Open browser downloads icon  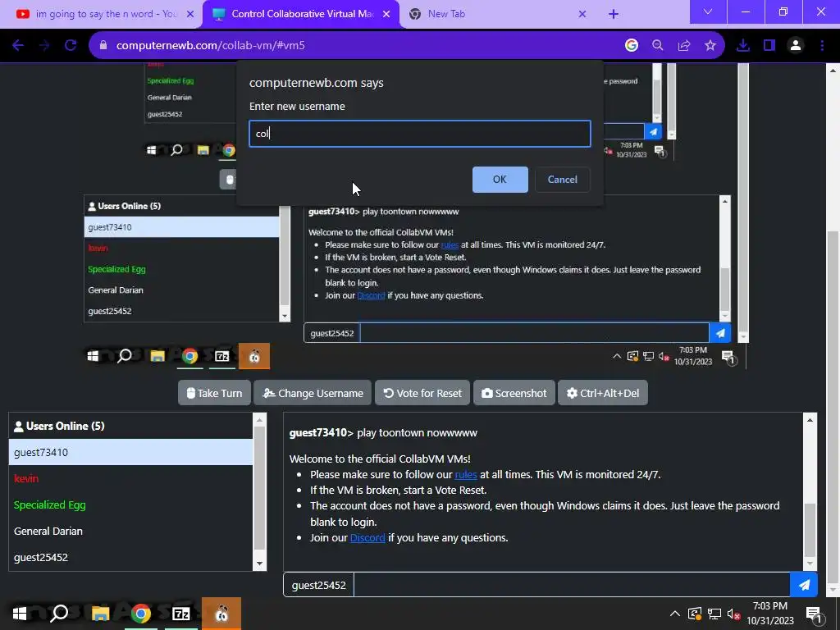[743, 46]
